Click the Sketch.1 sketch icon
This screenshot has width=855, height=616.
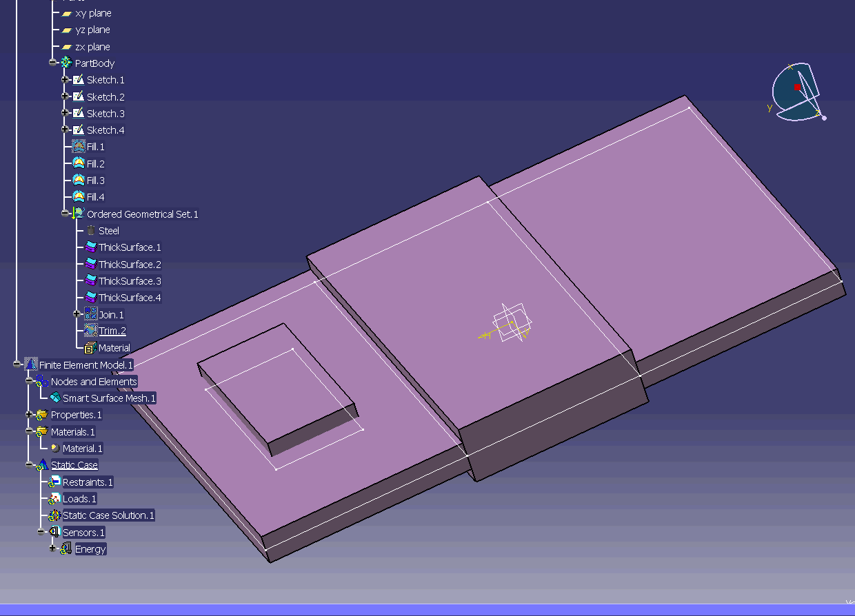click(78, 80)
